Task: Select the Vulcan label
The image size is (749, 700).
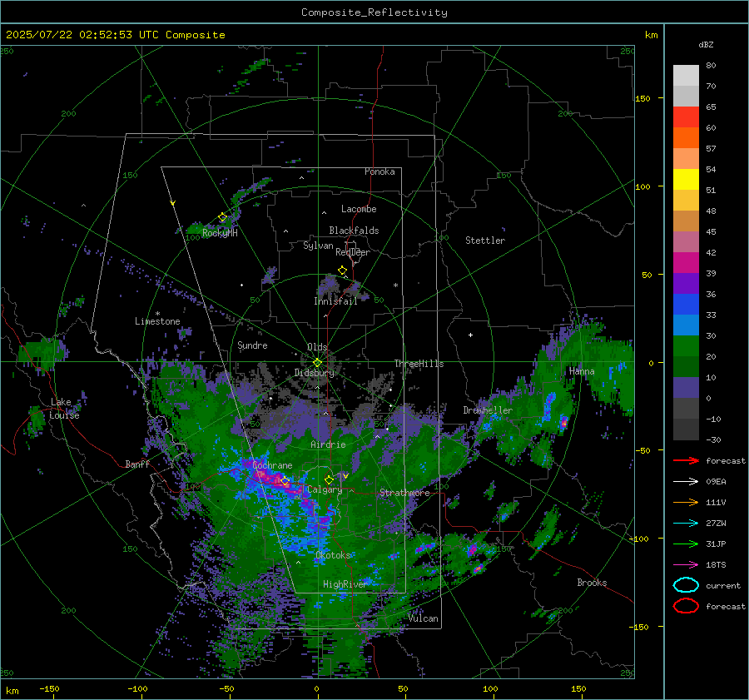Action: [x=424, y=618]
